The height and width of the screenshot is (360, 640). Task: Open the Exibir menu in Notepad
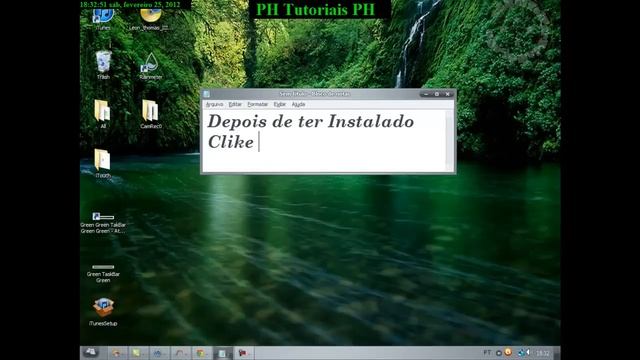280,104
